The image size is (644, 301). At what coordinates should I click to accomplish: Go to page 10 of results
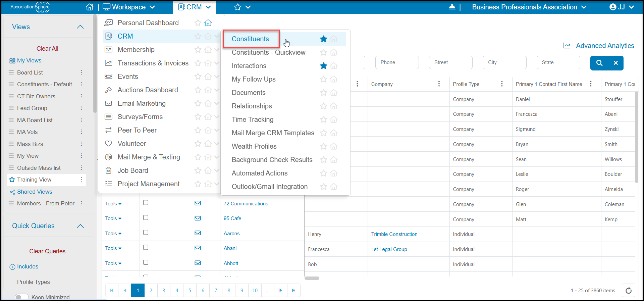tap(255, 290)
